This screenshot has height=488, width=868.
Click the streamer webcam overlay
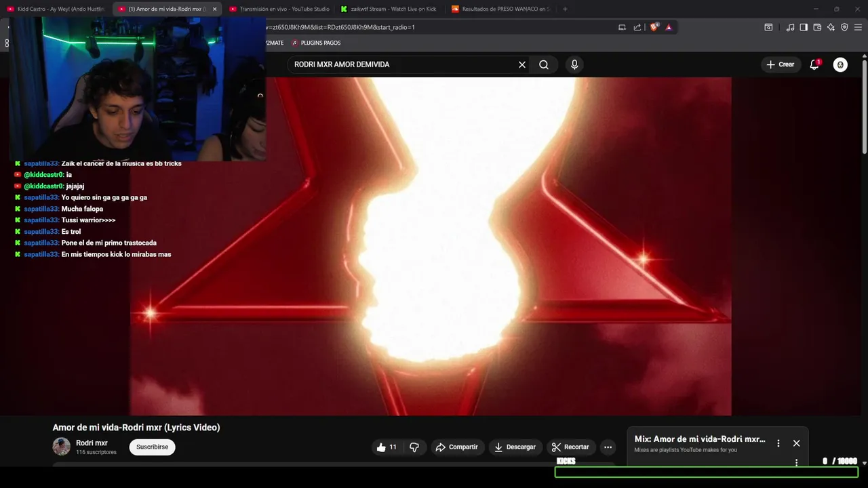[x=138, y=89]
